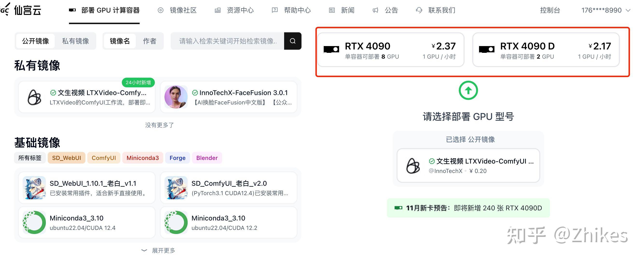Open the 176****8990 account dropdown
Viewport: 644px width, 261px height.
(605, 10)
